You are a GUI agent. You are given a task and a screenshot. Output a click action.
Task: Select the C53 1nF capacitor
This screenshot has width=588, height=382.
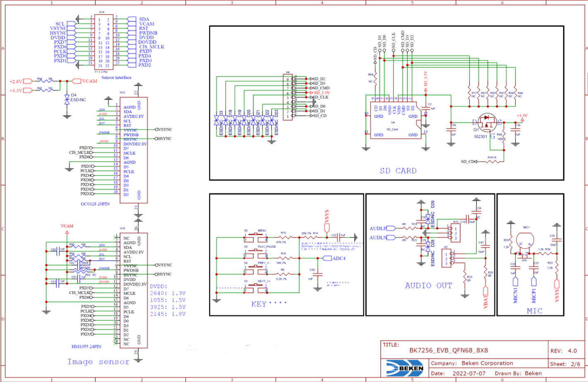[x=317, y=274]
